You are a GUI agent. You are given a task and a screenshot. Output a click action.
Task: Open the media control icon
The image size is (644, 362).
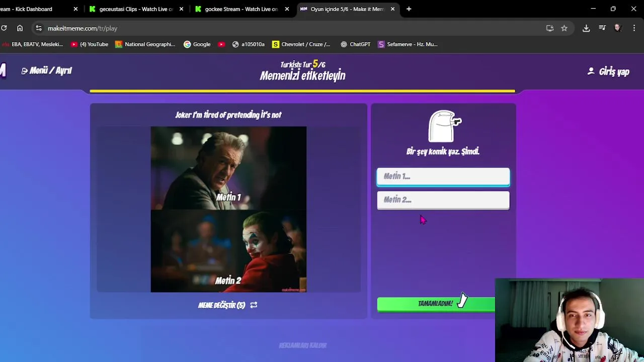click(602, 28)
